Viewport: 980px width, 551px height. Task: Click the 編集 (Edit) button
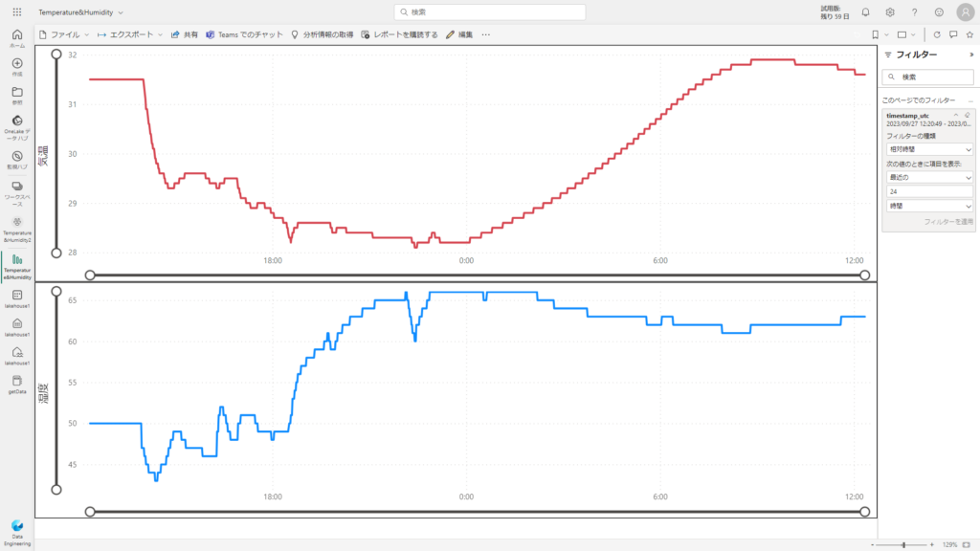point(459,34)
